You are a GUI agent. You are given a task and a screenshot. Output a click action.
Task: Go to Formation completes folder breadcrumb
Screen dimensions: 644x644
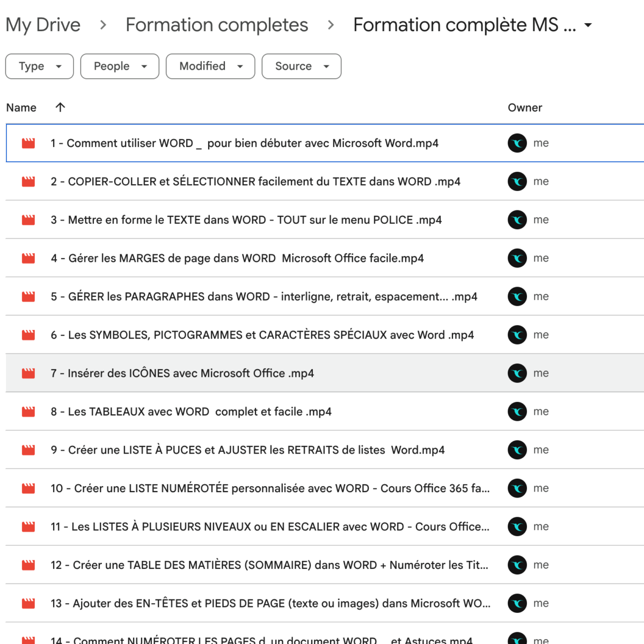pyautogui.click(x=217, y=25)
